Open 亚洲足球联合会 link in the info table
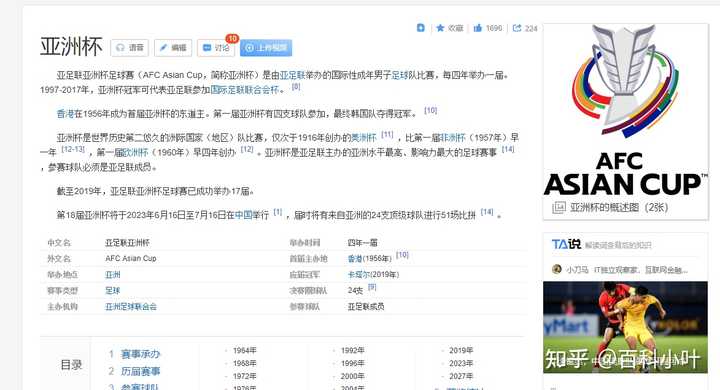 pos(131,306)
